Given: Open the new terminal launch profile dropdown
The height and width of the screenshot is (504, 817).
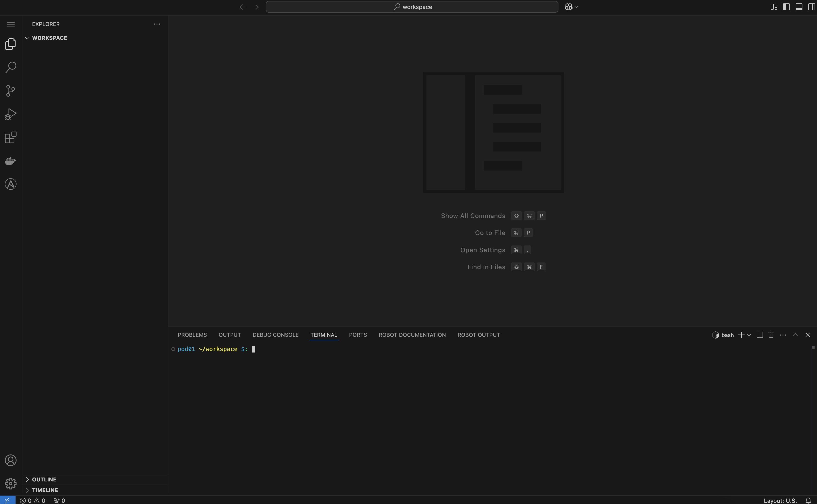Looking at the screenshot, I should (x=749, y=335).
